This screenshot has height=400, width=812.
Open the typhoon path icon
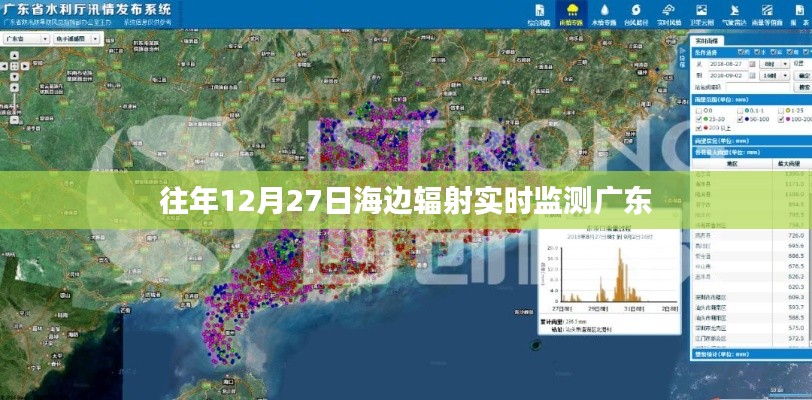[x=633, y=13]
